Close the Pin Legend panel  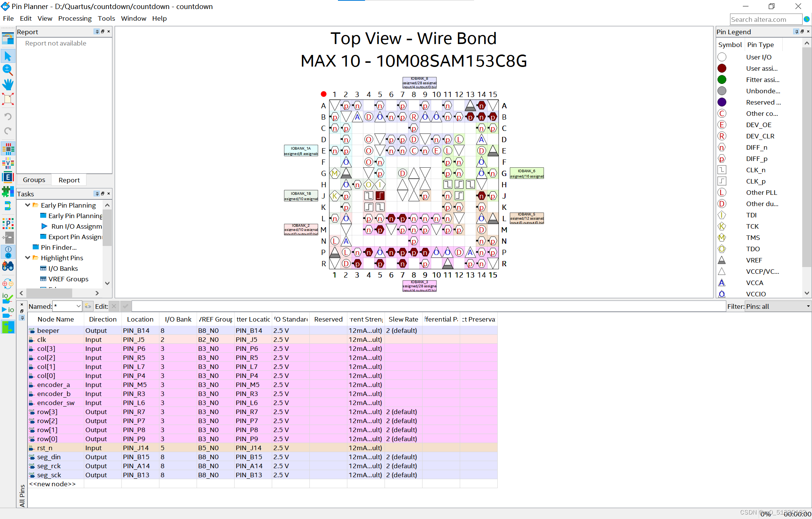tap(808, 32)
